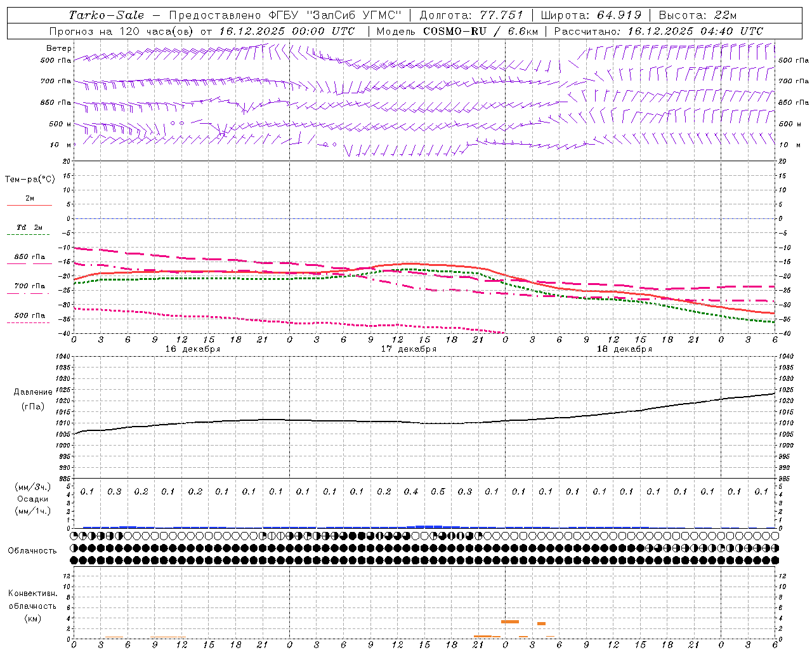The image size is (812, 650).
Task: Click the 500 м wind level label on left
Action: click(x=60, y=124)
